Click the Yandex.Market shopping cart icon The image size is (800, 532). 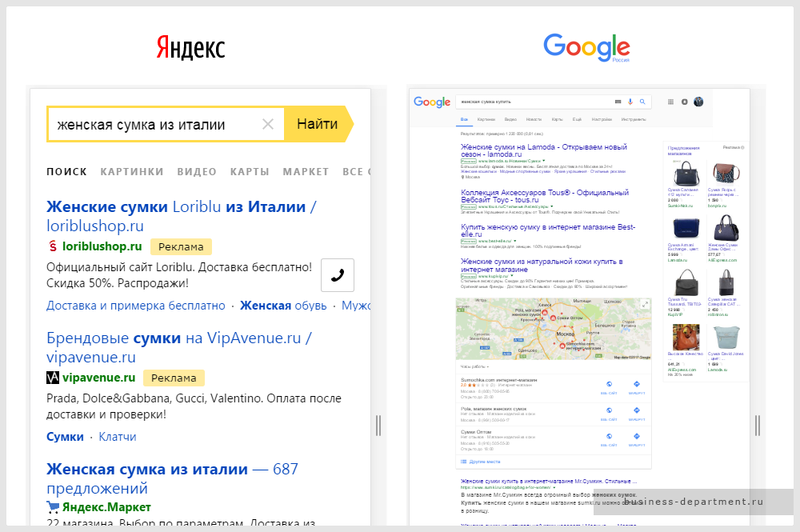(x=53, y=507)
